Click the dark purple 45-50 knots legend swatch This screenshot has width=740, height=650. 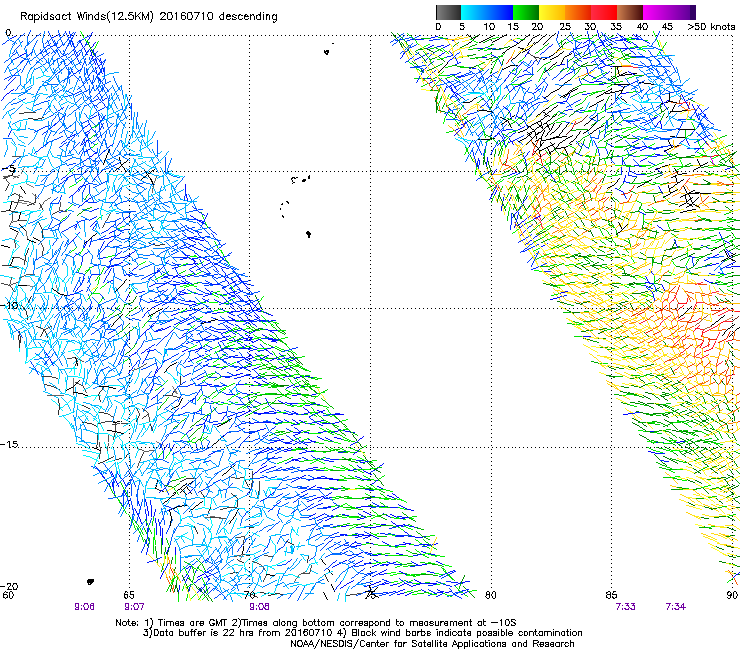click(x=682, y=12)
